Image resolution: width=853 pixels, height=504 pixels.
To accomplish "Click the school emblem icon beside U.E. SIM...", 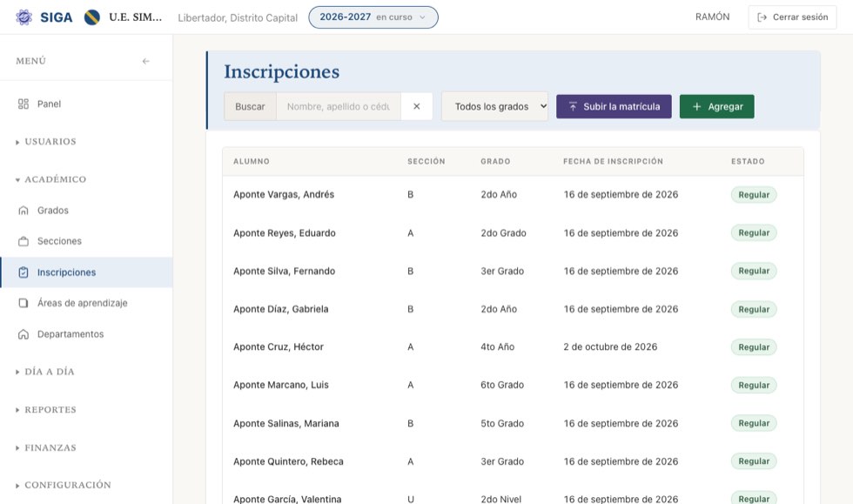I will pyautogui.click(x=92, y=17).
